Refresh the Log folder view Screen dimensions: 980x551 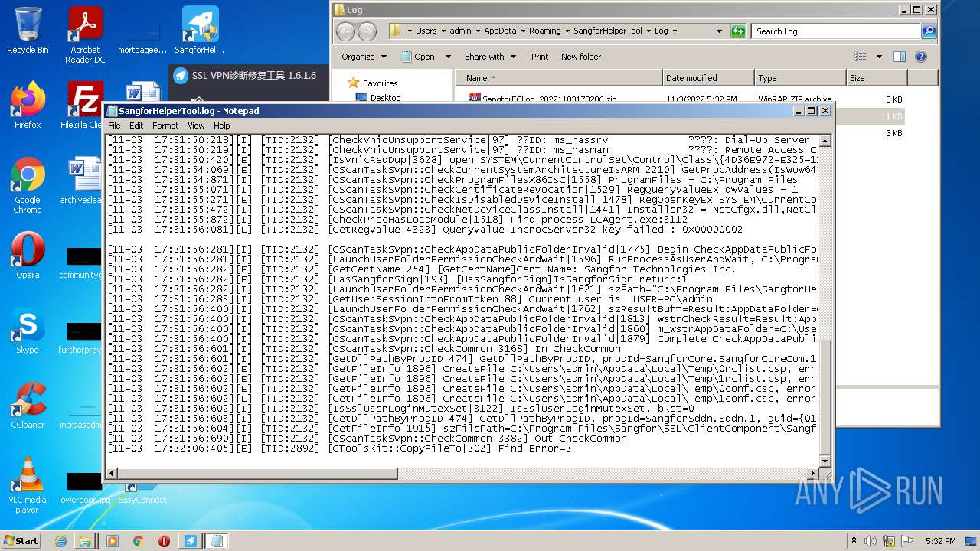point(738,31)
